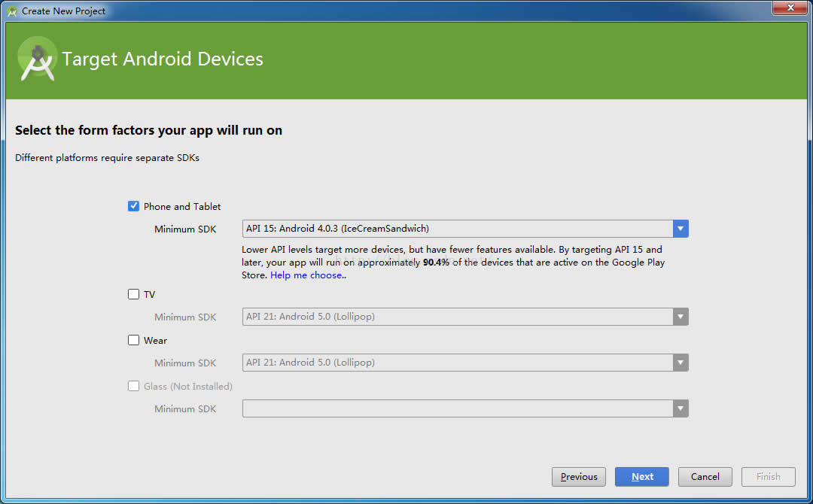Click the Android Studio logo in the header

38,59
